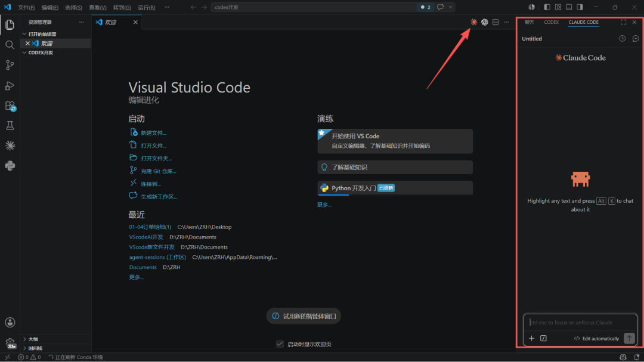Click the slash command icon in Claude input
The height and width of the screenshot is (362, 644).
coord(543,338)
